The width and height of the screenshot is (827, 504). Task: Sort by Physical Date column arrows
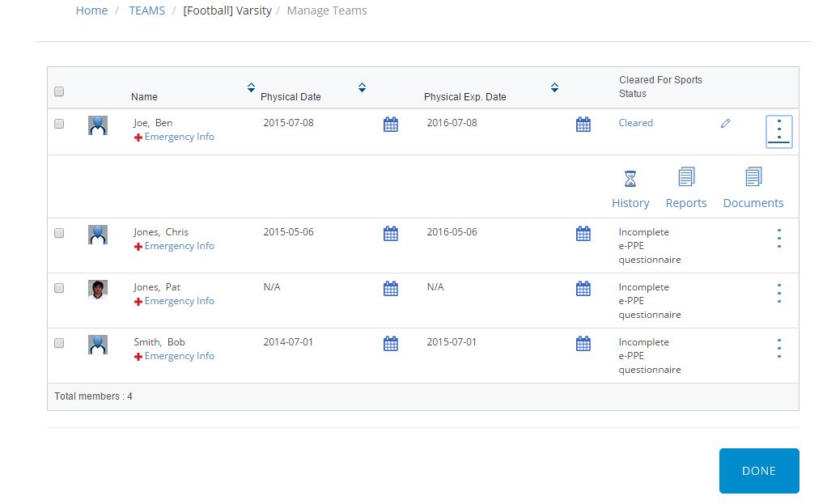362,87
